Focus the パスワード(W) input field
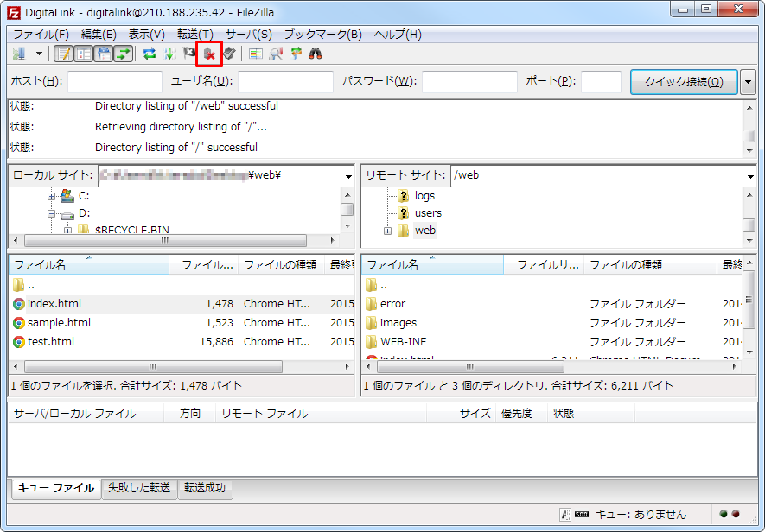This screenshot has height=532, width=765. tap(470, 81)
